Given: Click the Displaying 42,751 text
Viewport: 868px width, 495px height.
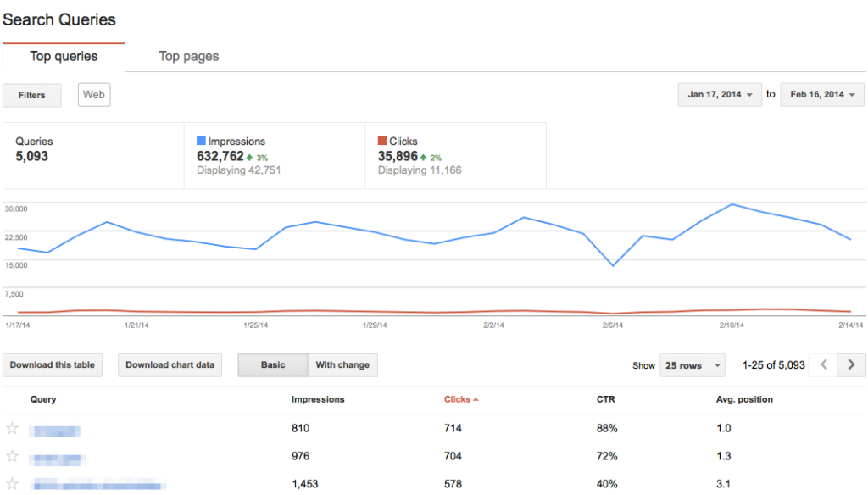Looking at the screenshot, I should tap(238, 170).
